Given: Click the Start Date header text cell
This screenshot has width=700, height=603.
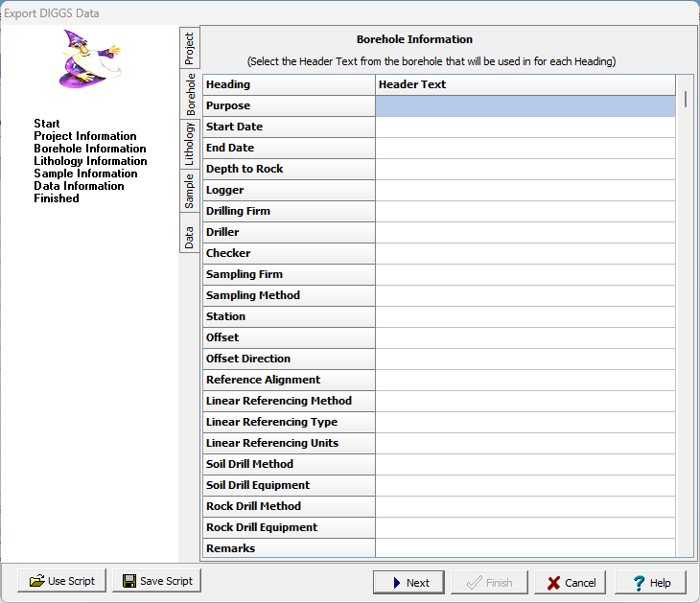Looking at the screenshot, I should (525, 127).
